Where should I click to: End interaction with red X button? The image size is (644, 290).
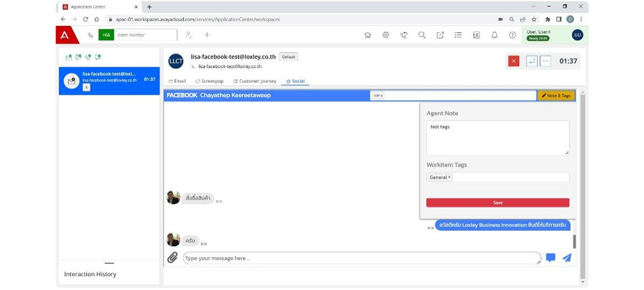click(x=514, y=61)
